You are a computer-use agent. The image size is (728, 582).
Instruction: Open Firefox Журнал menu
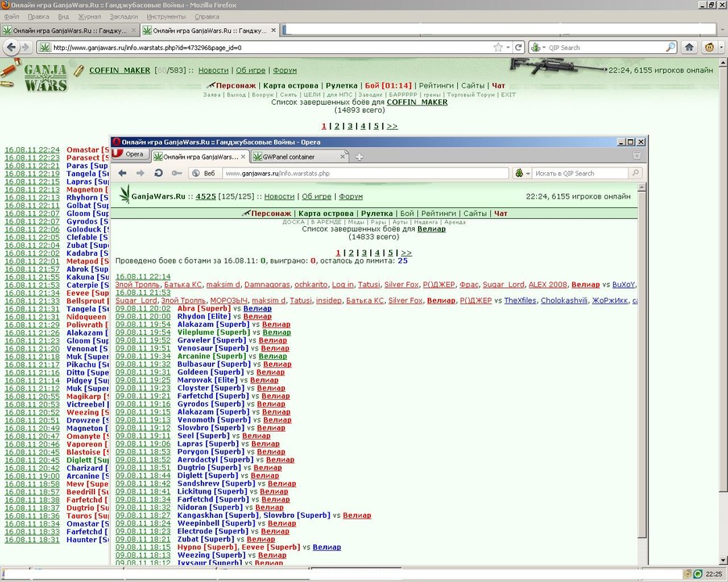[89, 16]
